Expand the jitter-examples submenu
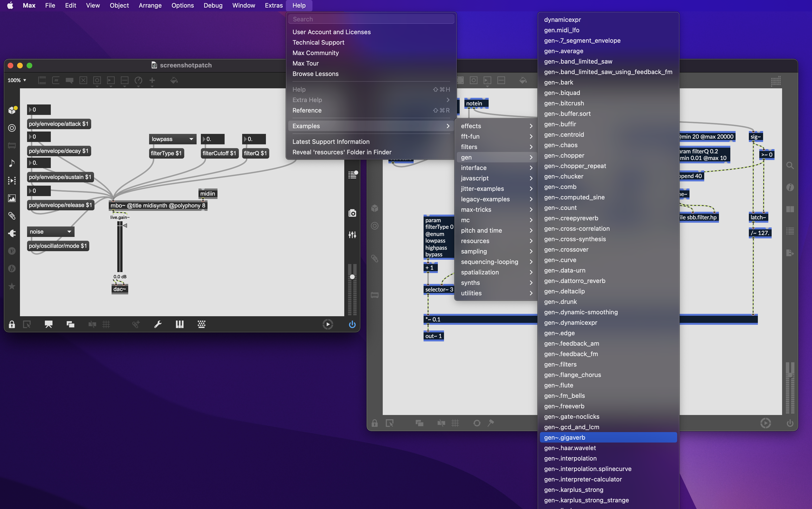 [x=496, y=189]
